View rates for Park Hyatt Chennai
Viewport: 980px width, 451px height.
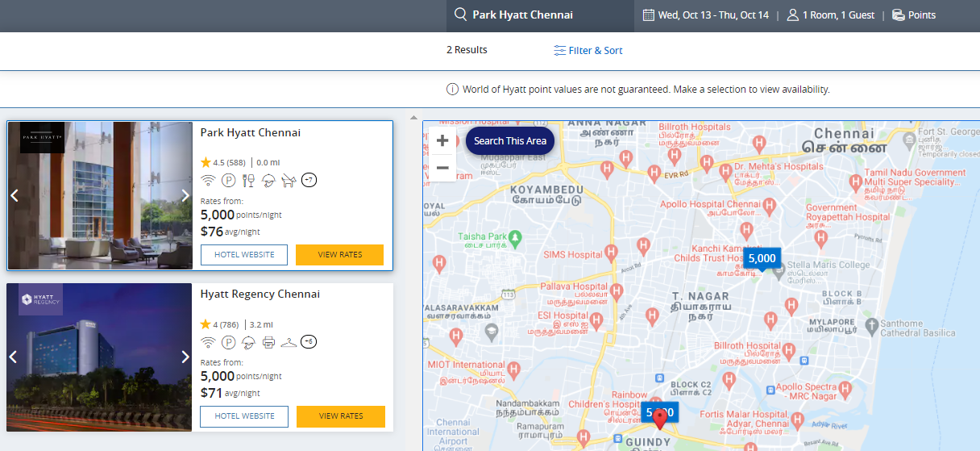pos(340,255)
